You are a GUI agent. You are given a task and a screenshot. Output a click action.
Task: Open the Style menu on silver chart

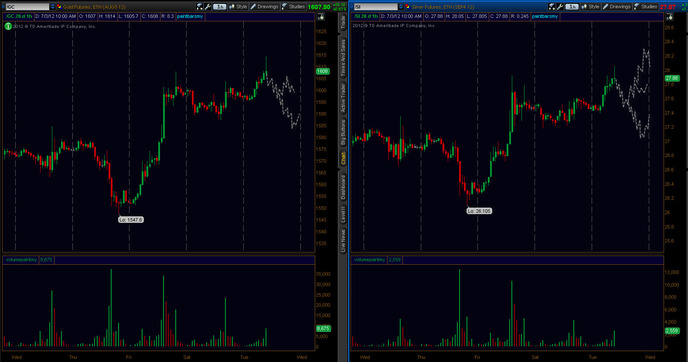591,7
